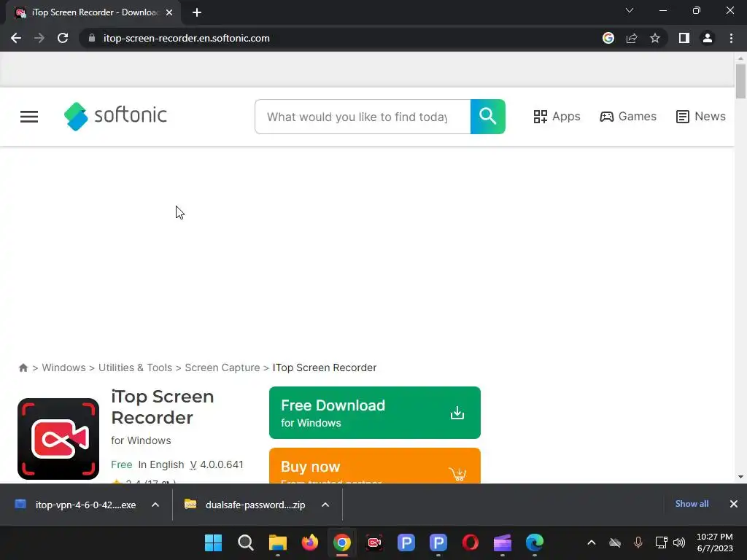Share this page via share icon
The image size is (747, 560).
pyautogui.click(x=632, y=38)
